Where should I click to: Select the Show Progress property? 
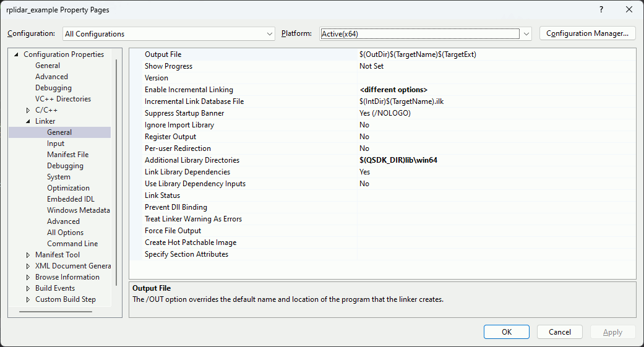168,66
